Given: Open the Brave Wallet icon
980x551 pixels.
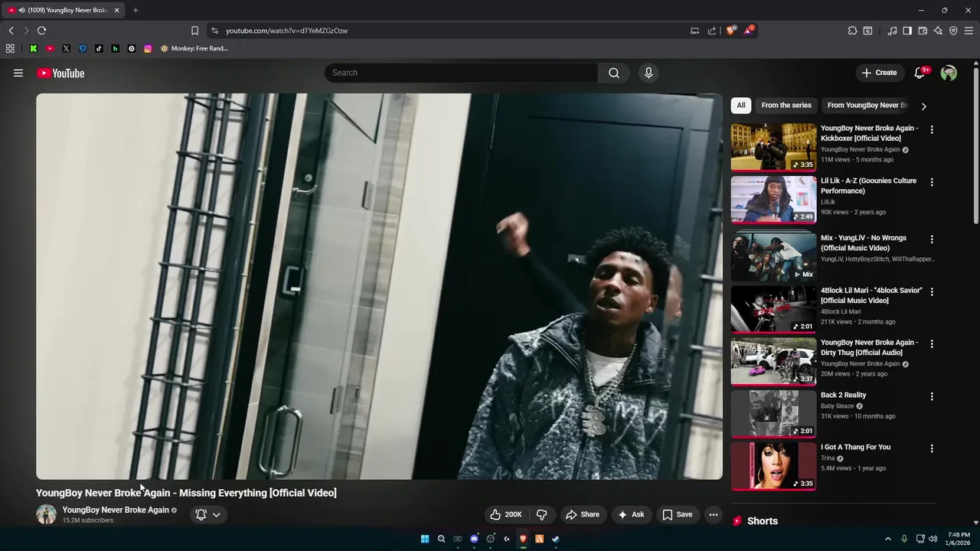Looking at the screenshot, I should coord(923,31).
